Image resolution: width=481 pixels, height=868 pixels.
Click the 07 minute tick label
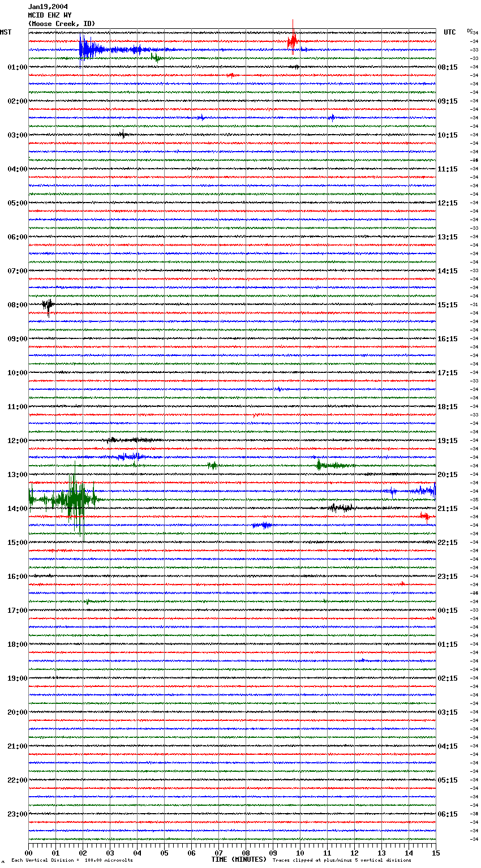[x=219, y=853]
